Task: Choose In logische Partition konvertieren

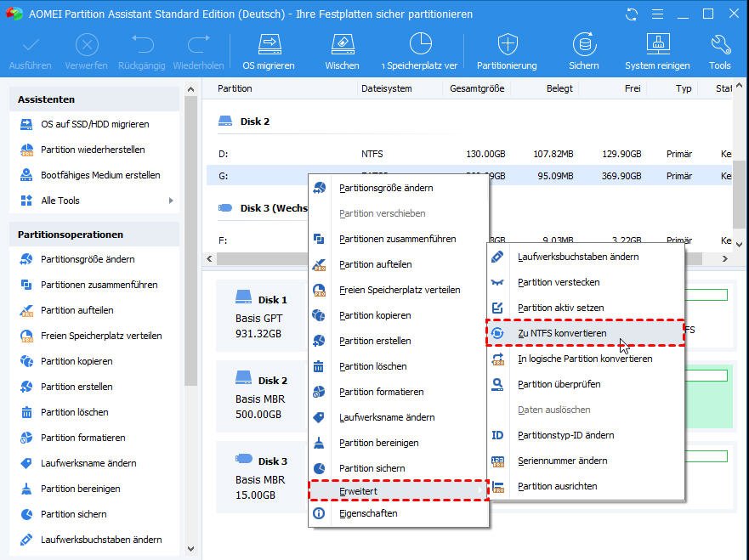Action: tap(585, 359)
